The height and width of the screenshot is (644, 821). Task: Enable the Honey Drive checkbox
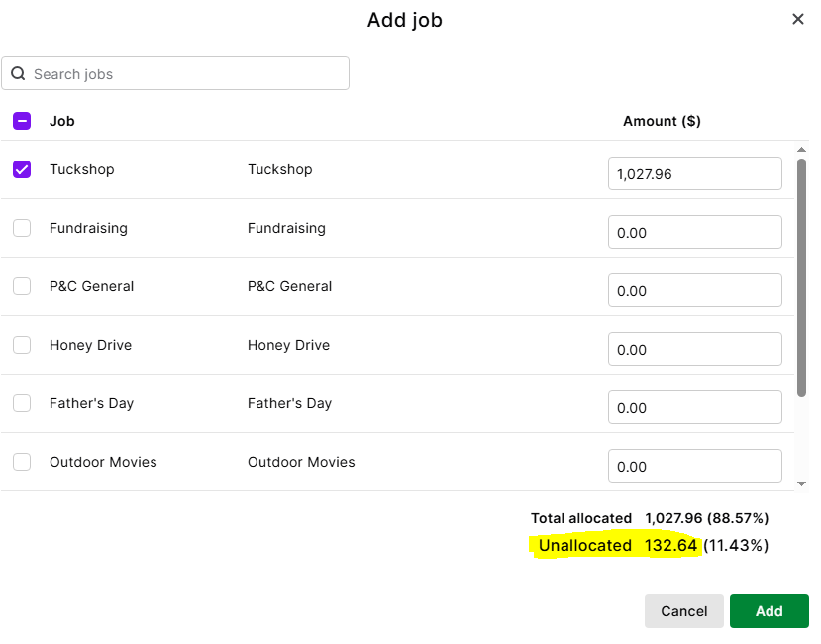22,345
